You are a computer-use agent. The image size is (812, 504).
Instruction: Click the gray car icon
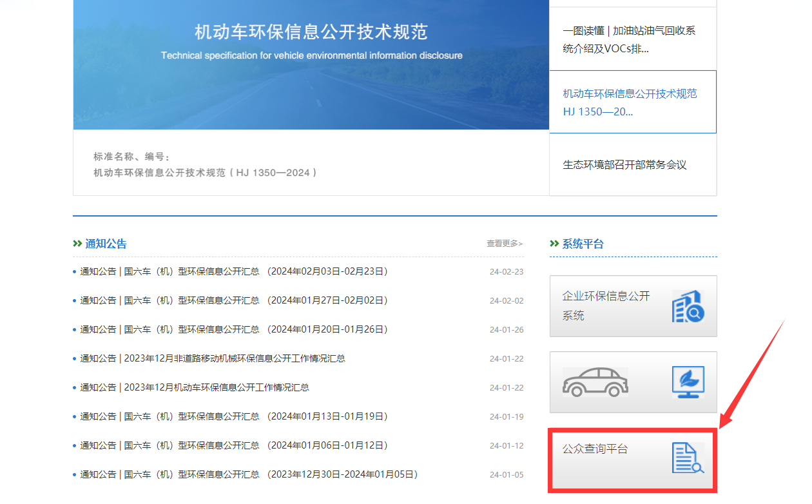(596, 382)
